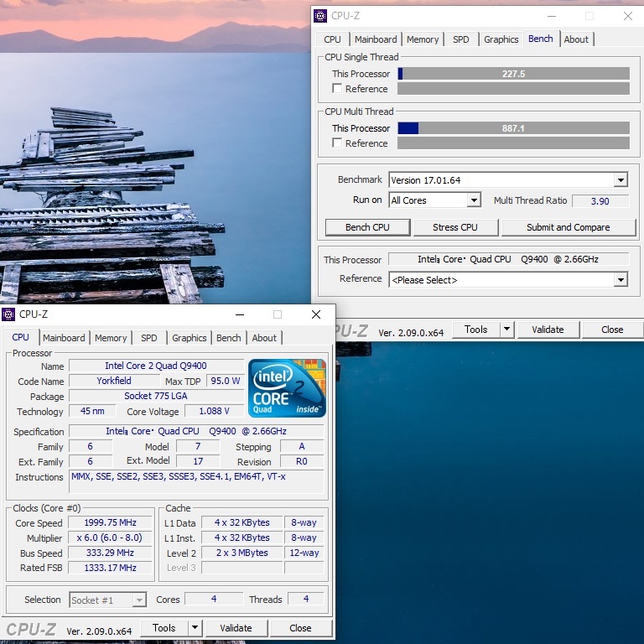This screenshot has width=644, height=644.
Task: Switch to Mainboard tab in the Bench window
Action: point(376,39)
